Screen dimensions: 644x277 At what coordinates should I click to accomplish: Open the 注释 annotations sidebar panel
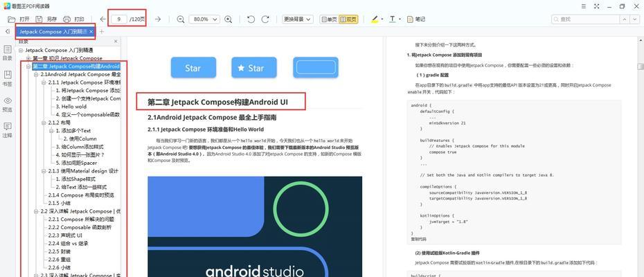(8, 130)
